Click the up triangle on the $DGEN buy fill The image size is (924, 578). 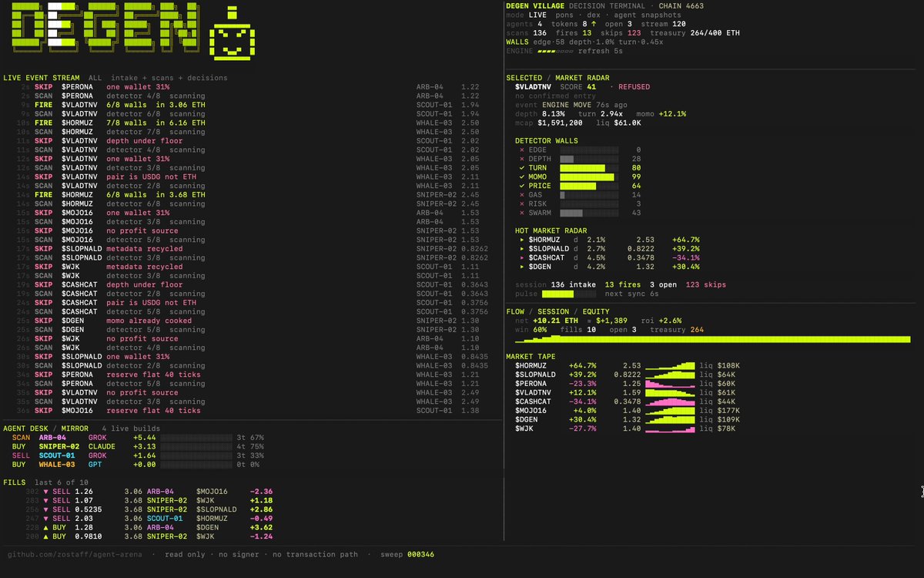[x=46, y=527]
